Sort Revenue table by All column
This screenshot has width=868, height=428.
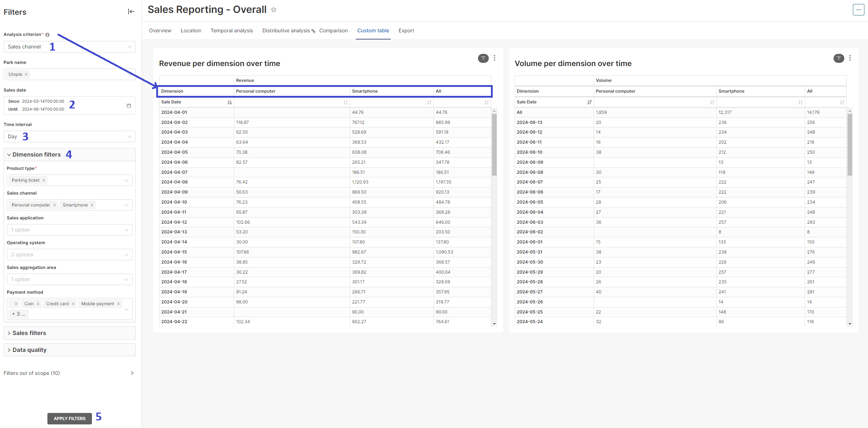(x=487, y=102)
